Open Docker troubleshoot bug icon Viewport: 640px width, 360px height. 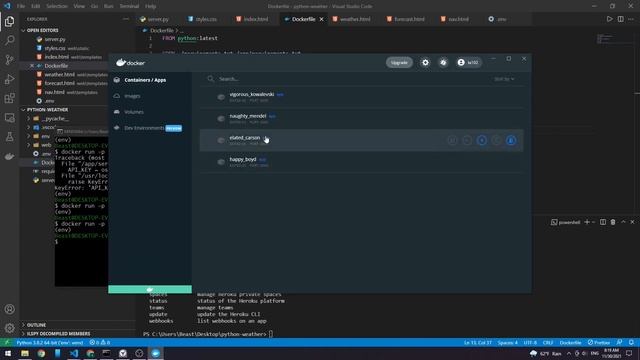[x=443, y=62]
